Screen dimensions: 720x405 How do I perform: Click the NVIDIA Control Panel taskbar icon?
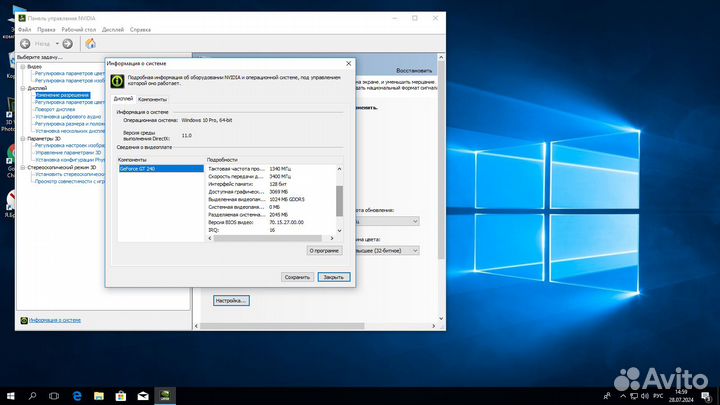pos(165,396)
